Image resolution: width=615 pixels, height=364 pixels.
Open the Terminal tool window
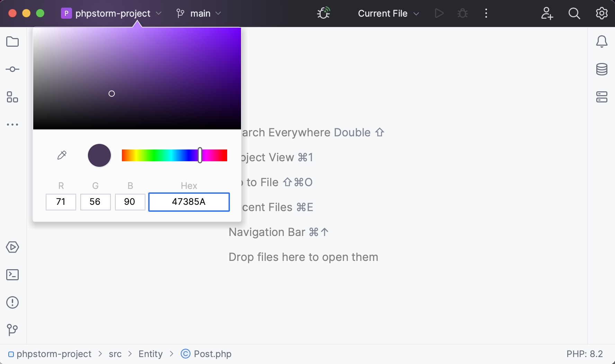pyautogui.click(x=12, y=274)
